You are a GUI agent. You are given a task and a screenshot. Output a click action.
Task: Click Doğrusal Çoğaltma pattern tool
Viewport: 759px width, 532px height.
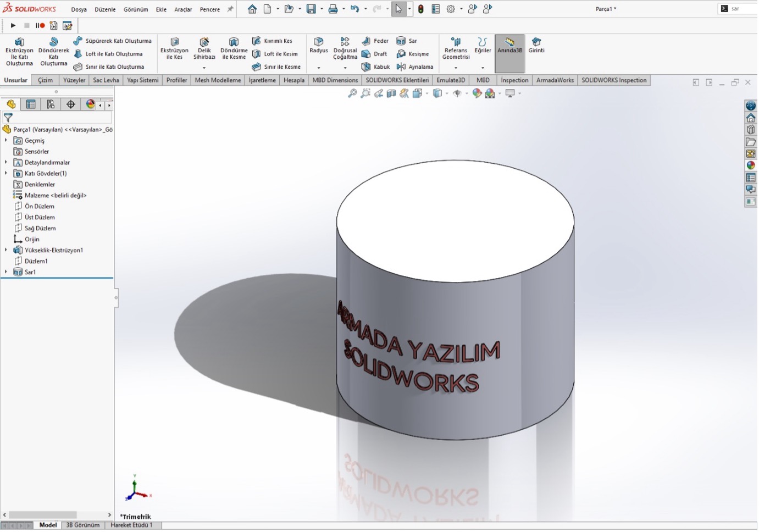[x=345, y=49]
